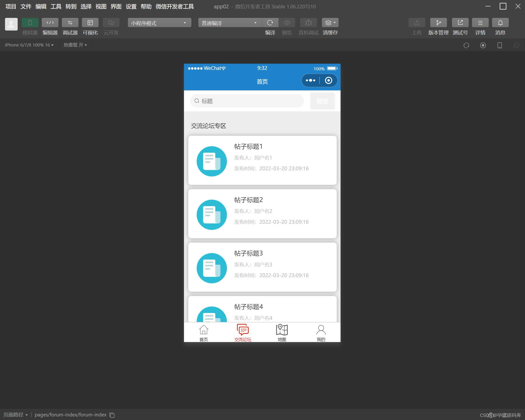Open the 转到 menu

[x=71, y=7]
